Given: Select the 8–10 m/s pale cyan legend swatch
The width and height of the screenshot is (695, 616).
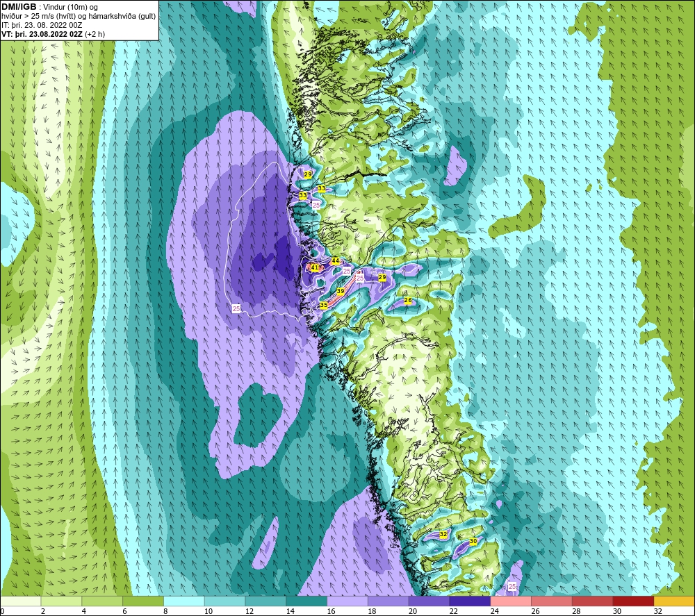Looking at the screenshot, I should 184,601.
